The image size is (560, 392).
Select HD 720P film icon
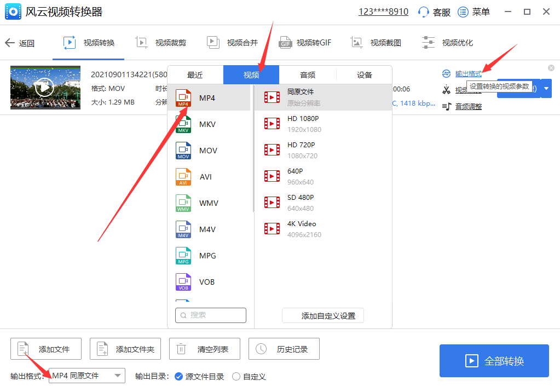pyautogui.click(x=272, y=149)
